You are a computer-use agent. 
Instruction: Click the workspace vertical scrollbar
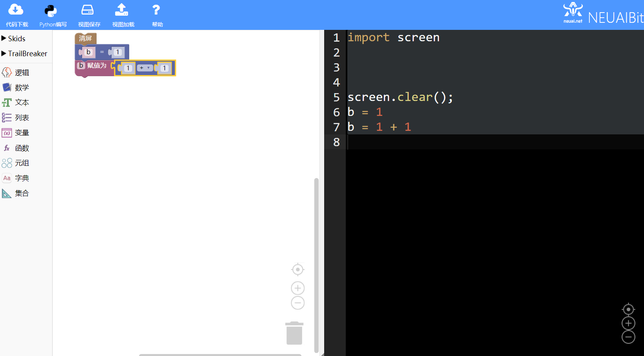[316, 265]
